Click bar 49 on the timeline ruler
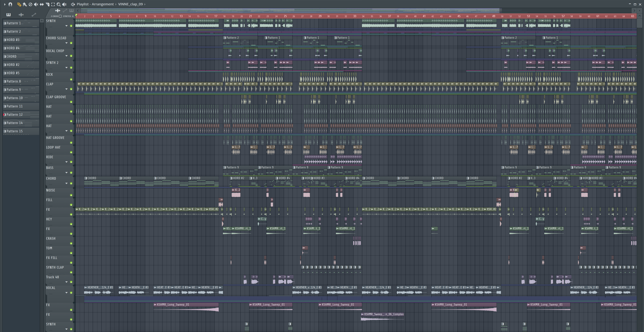 (x=494, y=16)
